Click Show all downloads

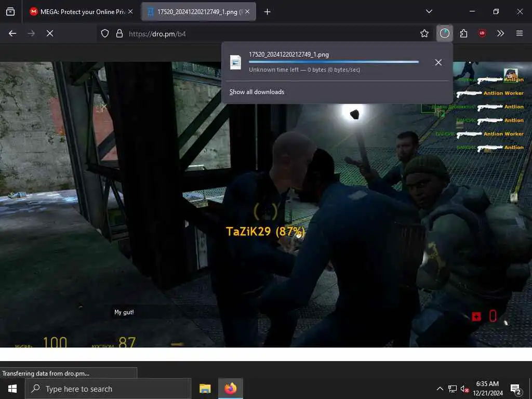tap(257, 92)
